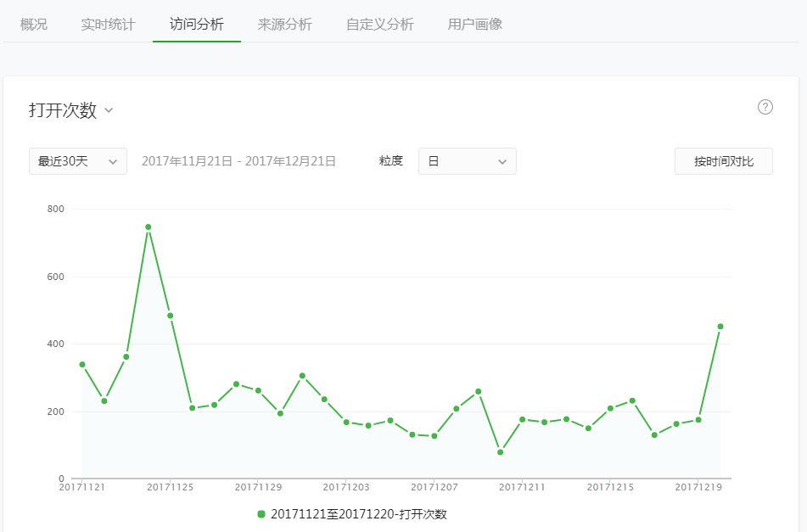
Task: Click the x-axis label 20171125
Action: [171, 487]
